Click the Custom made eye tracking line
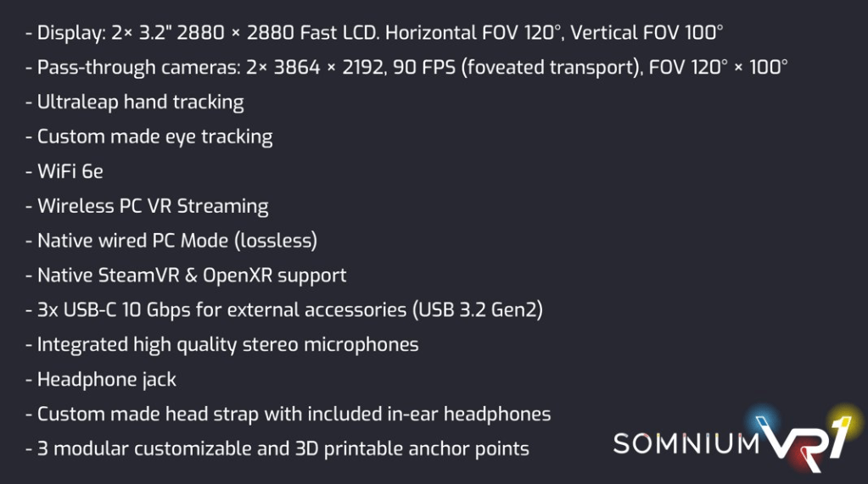The height and width of the screenshot is (484, 868). tap(149, 136)
